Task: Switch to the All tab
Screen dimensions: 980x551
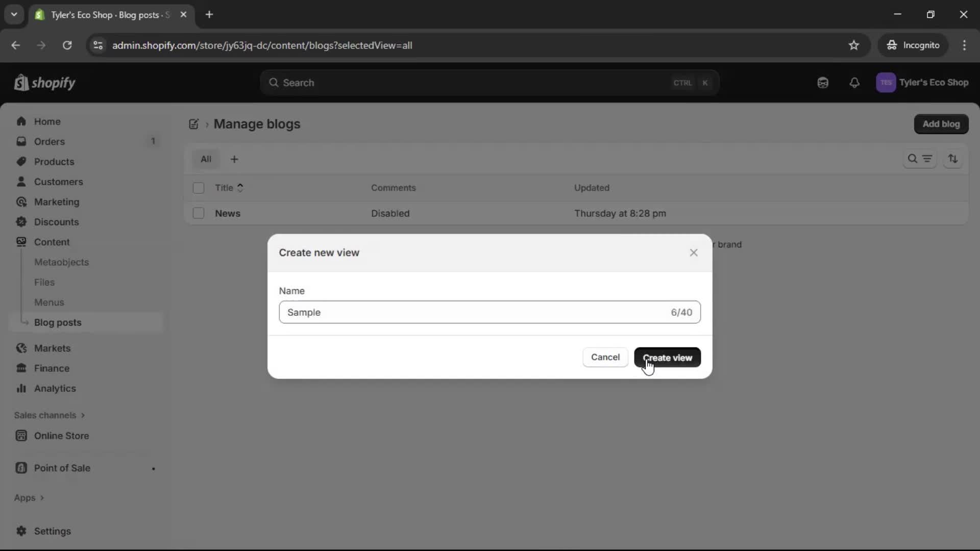Action: coord(206,159)
